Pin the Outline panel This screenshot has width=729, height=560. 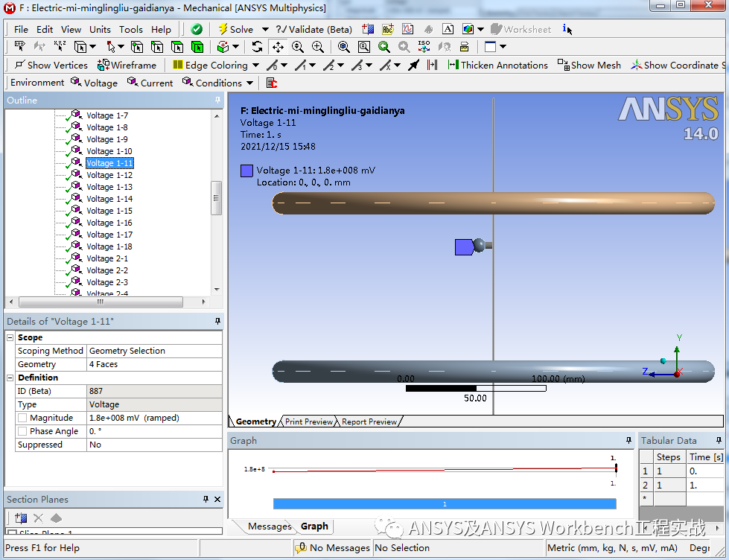pyautogui.click(x=217, y=100)
